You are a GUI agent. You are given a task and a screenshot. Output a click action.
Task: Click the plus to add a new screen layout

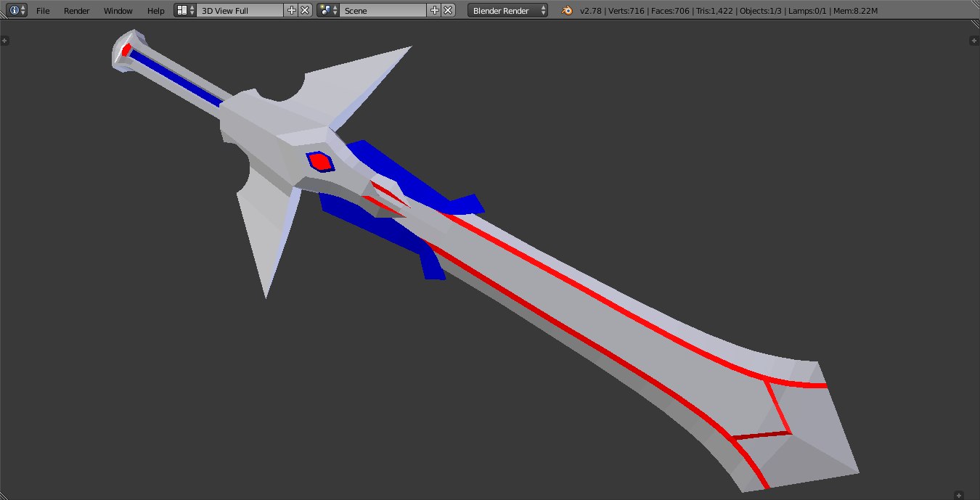click(x=290, y=10)
